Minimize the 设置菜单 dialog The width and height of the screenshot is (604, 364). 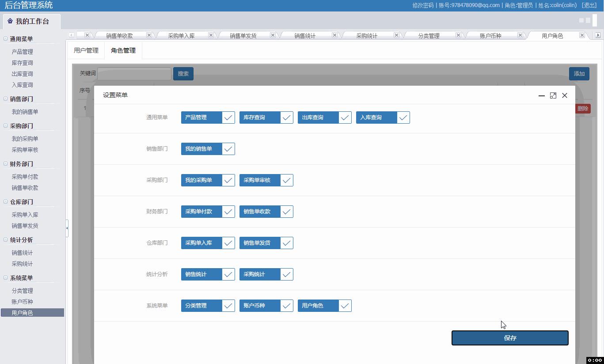point(541,95)
